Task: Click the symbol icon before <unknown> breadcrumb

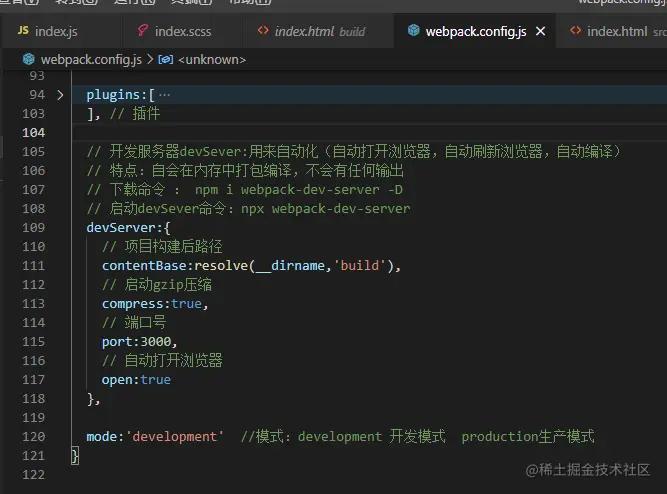Action: pos(165,60)
